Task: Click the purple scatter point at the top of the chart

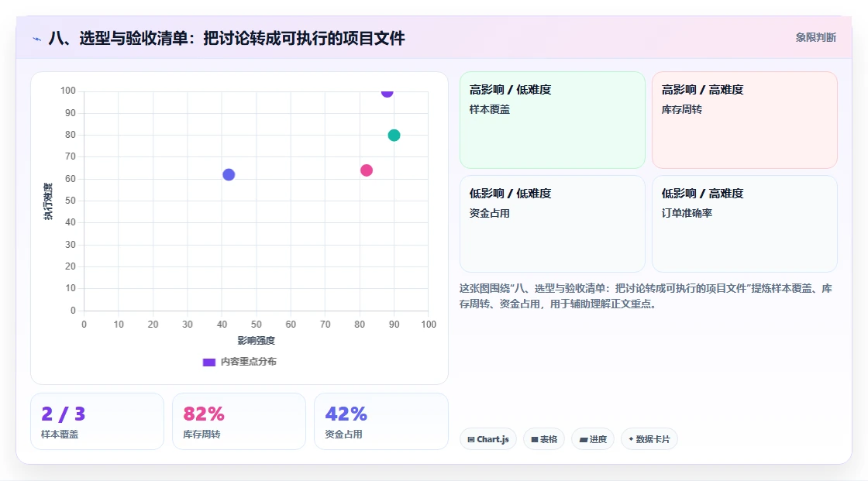Action: pos(387,92)
